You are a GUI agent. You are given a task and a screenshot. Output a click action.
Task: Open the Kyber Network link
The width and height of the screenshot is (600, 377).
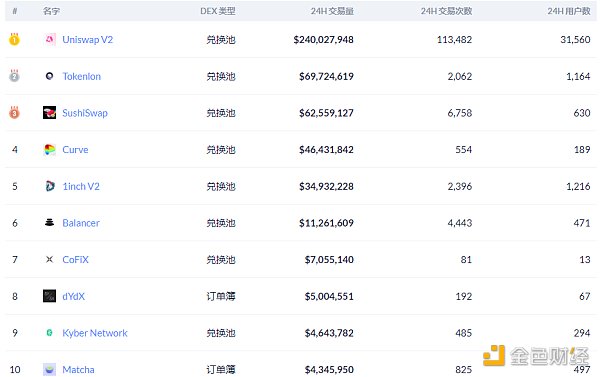(x=95, y=333)
